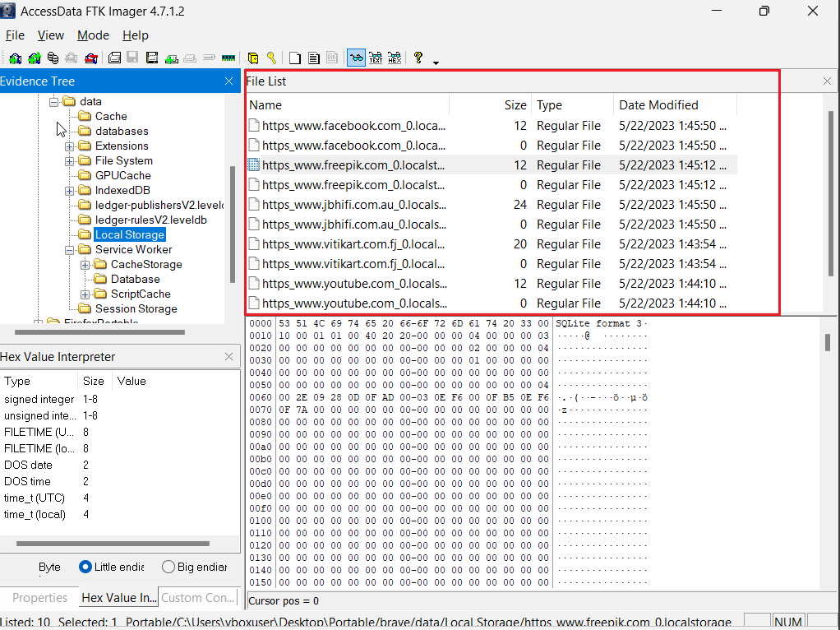Select the Little endian radio button
The width and height of the screenshot is (840, 630).
coord(85,567)
